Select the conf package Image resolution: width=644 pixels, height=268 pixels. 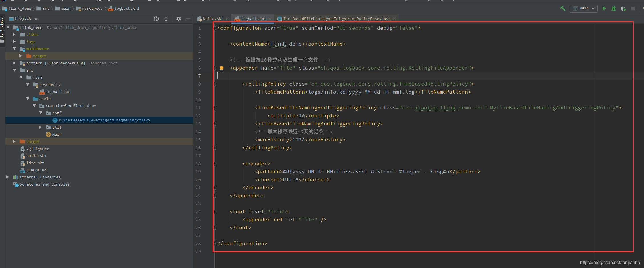57,113
